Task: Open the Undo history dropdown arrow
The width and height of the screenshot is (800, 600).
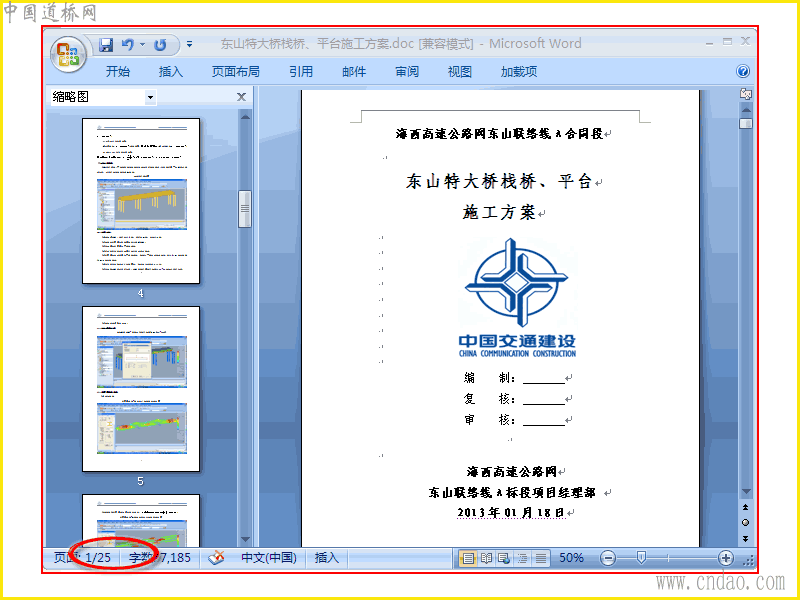Action: pyautogui.click(x=142, y=45)
